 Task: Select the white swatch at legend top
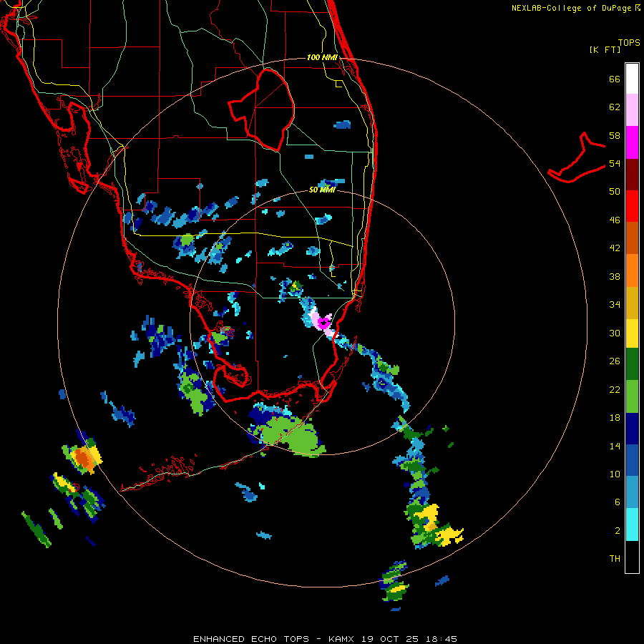tap(632, 79)
